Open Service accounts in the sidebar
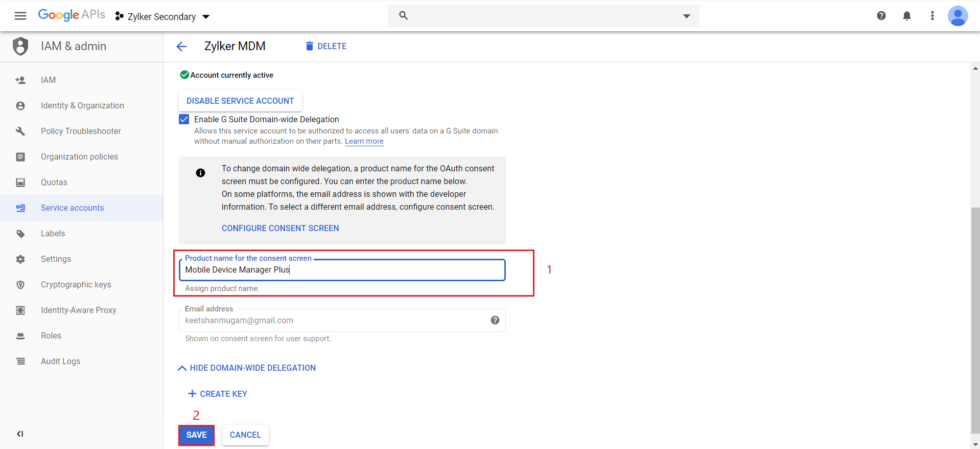 click(x=72, y=208)
